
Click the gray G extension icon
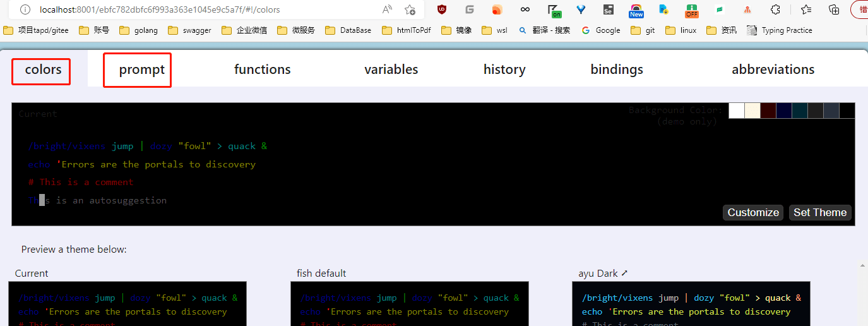[470, 9]
